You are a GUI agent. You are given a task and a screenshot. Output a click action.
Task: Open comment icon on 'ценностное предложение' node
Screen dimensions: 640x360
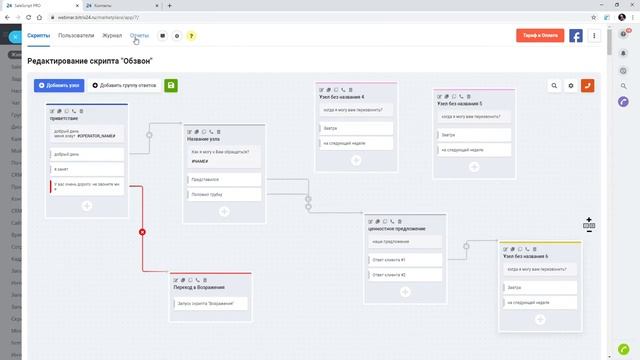(x=385, y=222)
